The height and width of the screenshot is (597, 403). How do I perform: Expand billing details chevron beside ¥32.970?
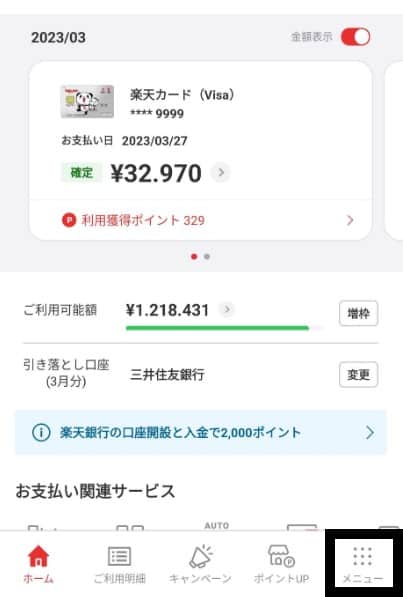tap(221, 172)
